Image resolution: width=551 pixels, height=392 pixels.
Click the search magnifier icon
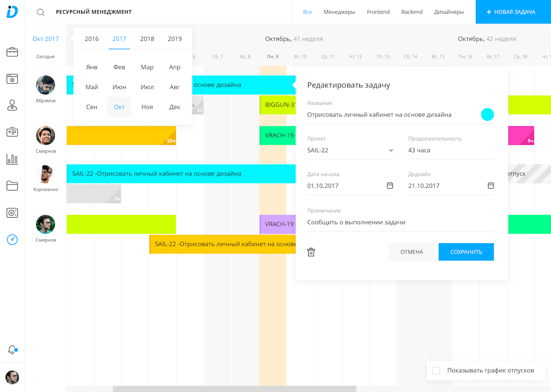point(41,12)
